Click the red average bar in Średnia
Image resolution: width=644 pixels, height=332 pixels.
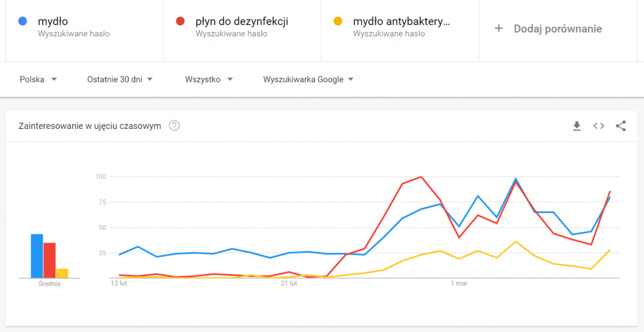tap(49, 260)
